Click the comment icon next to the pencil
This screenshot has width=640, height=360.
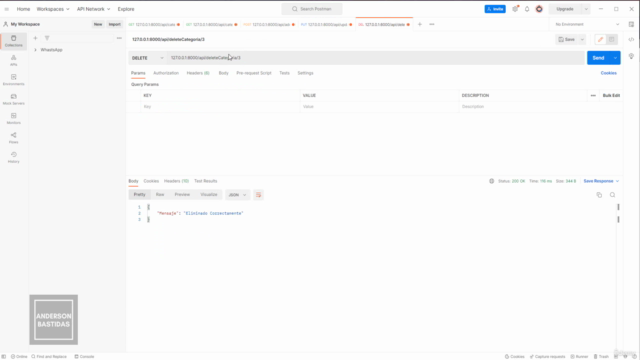(611, 40)
